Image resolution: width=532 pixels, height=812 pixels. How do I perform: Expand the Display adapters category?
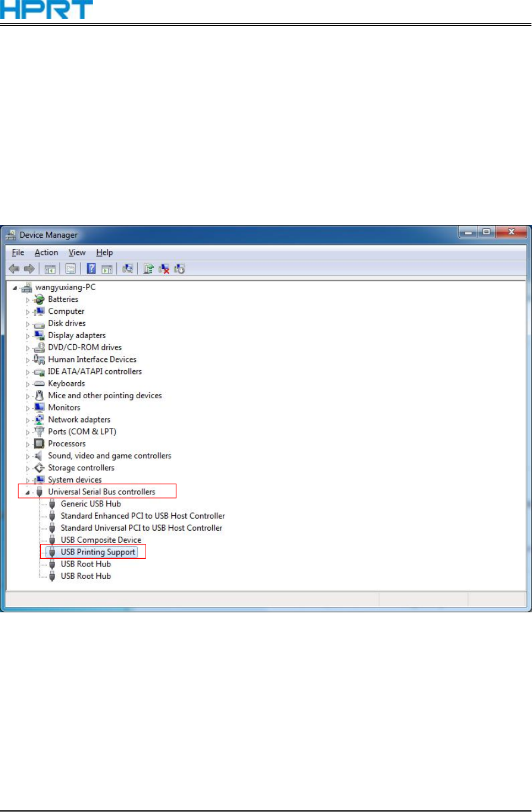[28, 336]
